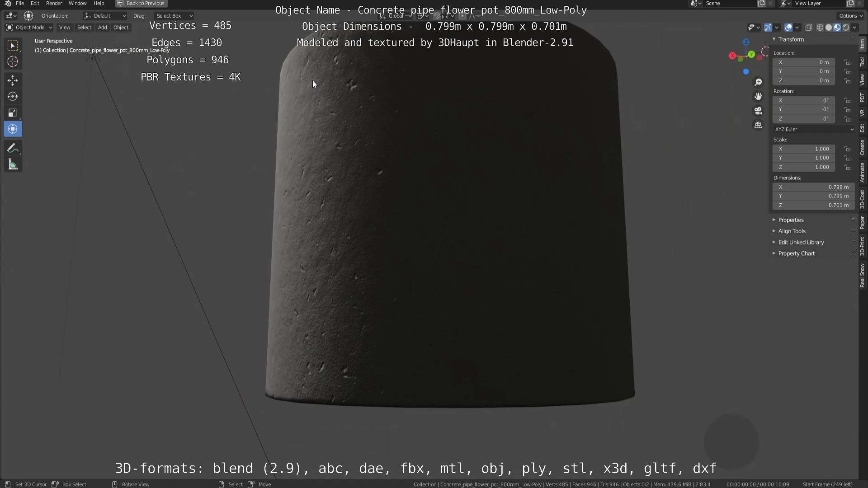This screenshot has height=488, width=868.
Task: Toggle camera view with camera icon
Action: 758,111
